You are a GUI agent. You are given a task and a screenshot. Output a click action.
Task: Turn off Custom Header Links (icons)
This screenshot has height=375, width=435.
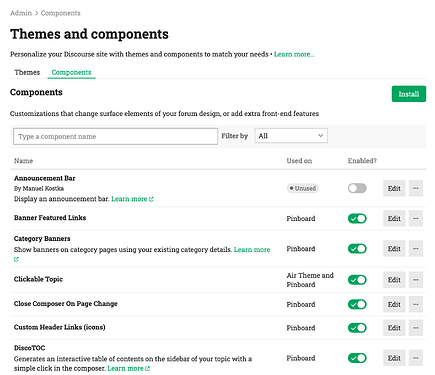357,328
